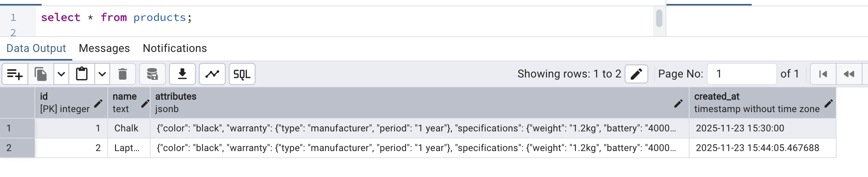Viewport: 868px width, 177px height.
Task: Click the SQL toolbar button
Action: tap(242, 74)
